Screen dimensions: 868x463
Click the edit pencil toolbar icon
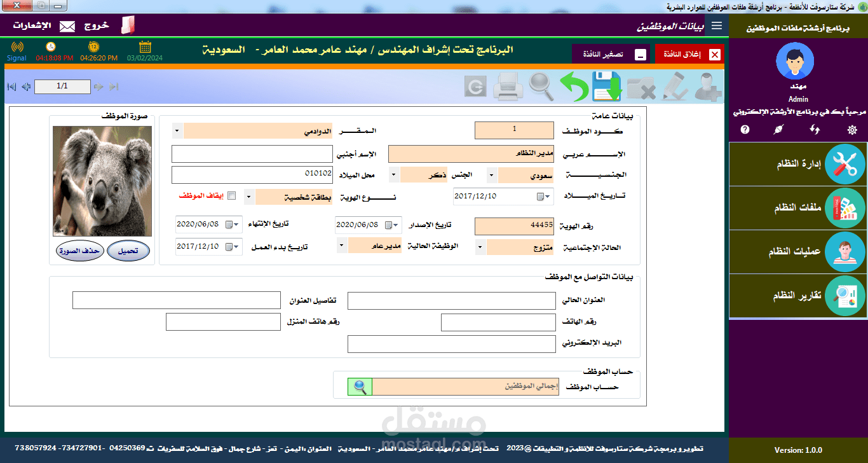[x=675, y=87]
